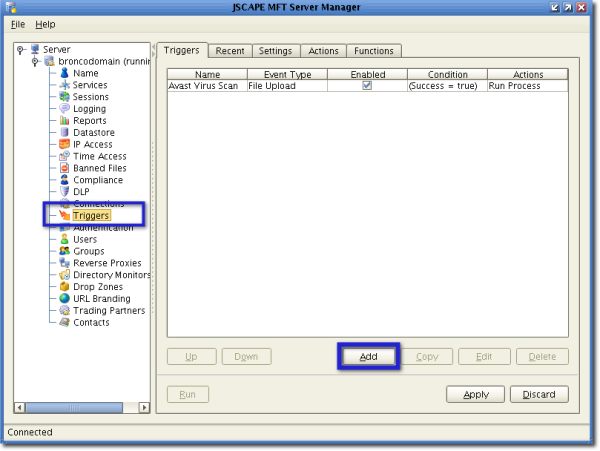
Task: Click the broncodomain domain icon
Action: click(50, 61)
